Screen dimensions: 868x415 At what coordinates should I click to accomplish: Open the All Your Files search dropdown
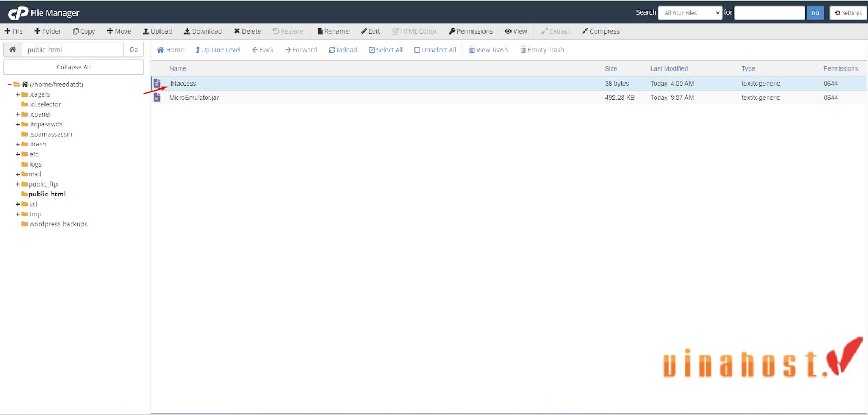click(690, 12)
